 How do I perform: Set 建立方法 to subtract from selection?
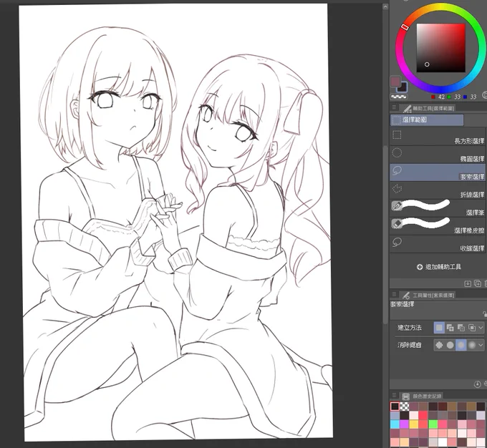[x=461, y=328]
